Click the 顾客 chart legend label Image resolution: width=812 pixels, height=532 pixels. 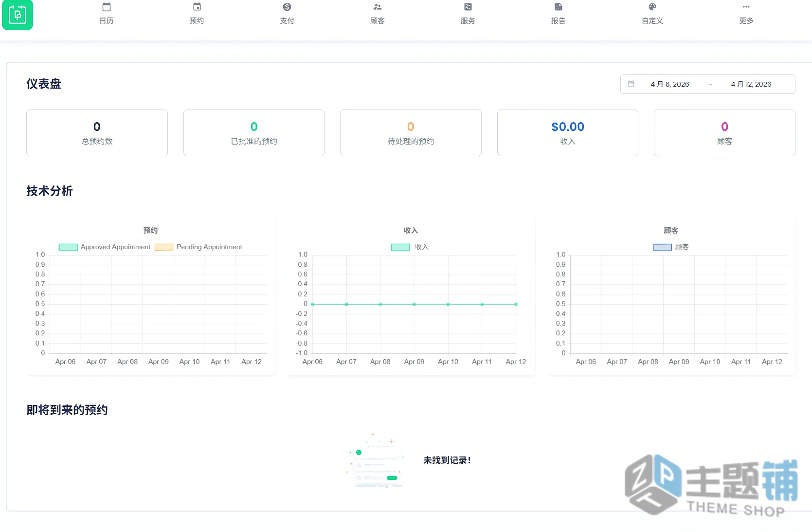682,247
